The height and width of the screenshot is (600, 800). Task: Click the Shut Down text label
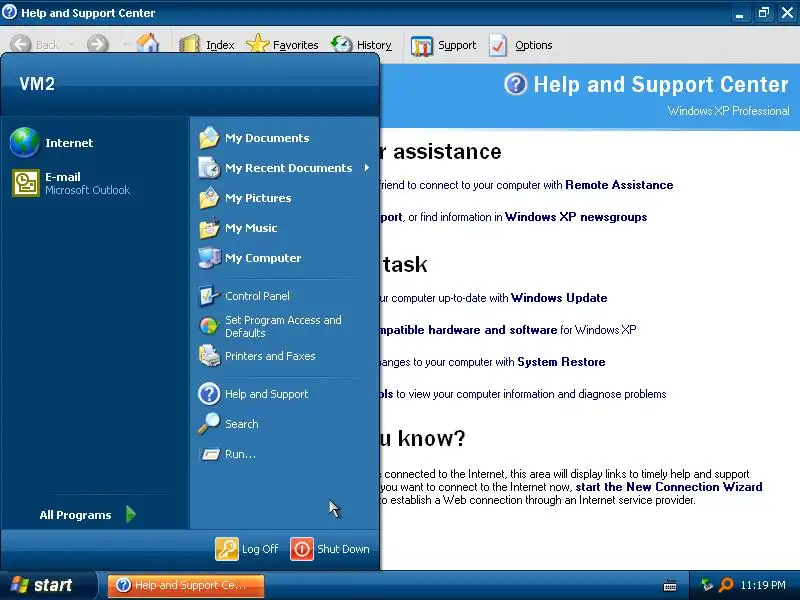[343, 549]
